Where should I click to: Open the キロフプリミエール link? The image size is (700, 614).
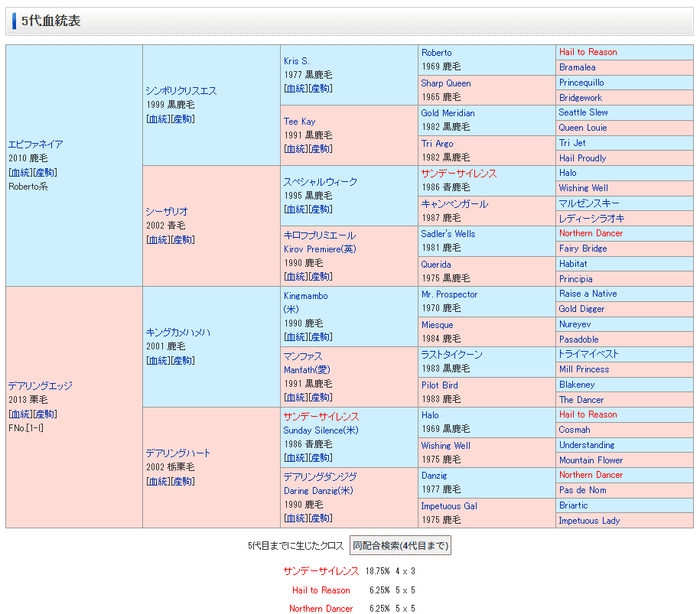320,236
